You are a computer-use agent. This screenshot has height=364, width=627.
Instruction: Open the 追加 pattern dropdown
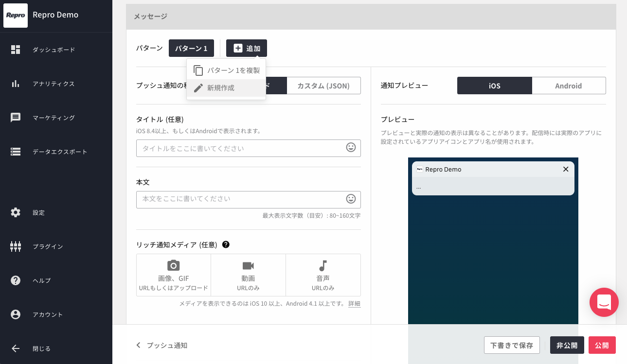pyautogui.click(x=247, y=48)
